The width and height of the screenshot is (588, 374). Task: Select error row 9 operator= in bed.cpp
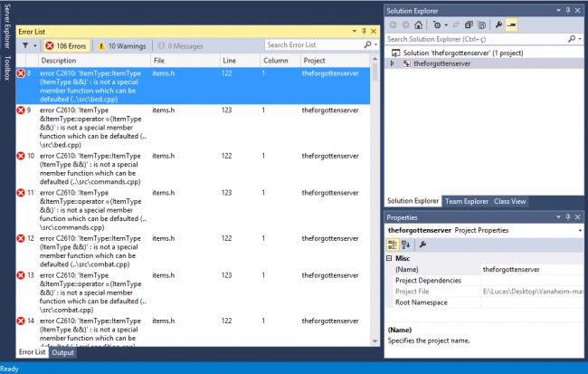[193, 128]
